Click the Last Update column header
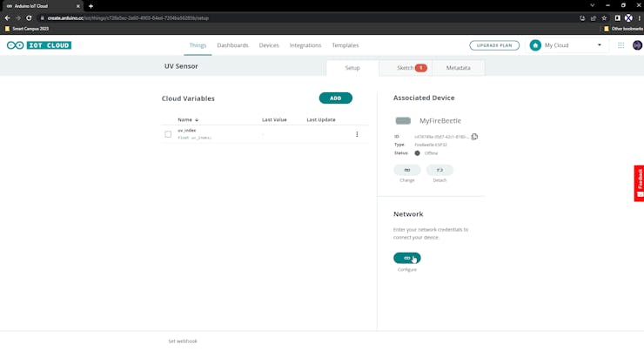The height and width of the screenshot is (351, 644). tap(321, 119)
